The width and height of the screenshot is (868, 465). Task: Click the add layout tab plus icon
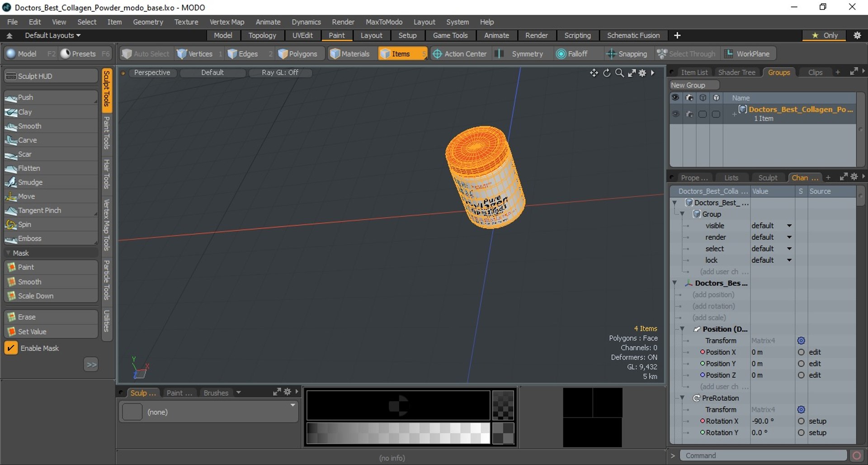[677, 35]
